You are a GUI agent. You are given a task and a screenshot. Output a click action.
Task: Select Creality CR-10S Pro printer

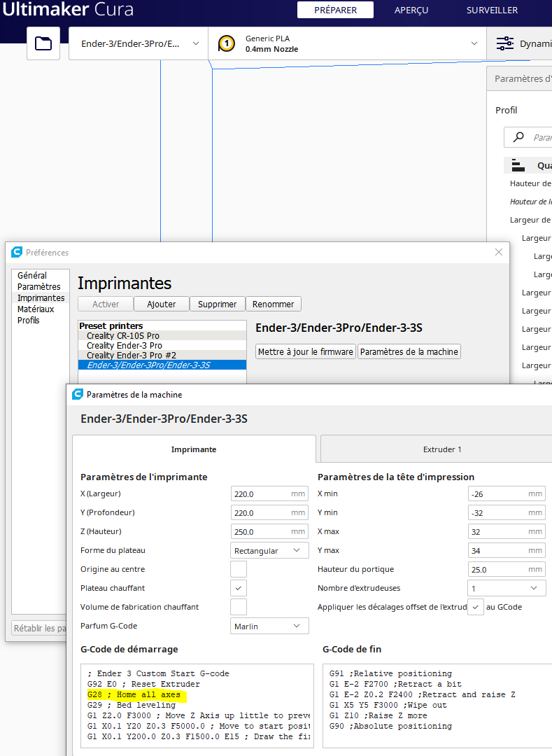coord(162,335)
